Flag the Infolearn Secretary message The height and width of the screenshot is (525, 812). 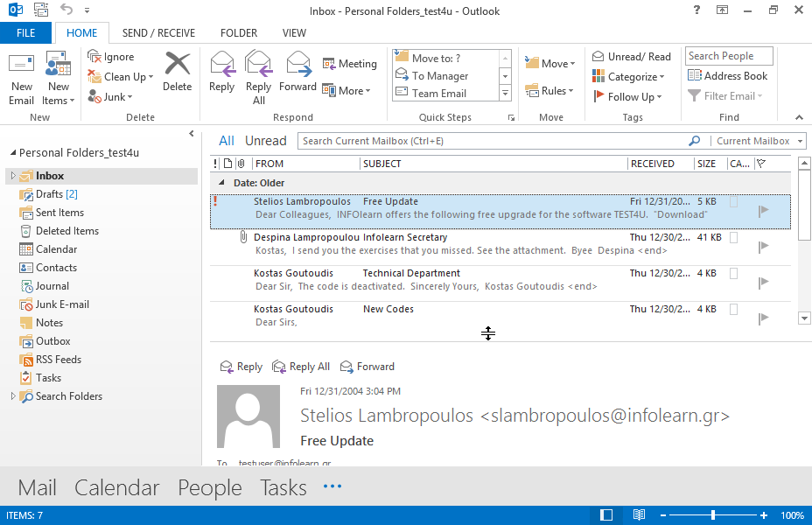(x=763, y=247)
